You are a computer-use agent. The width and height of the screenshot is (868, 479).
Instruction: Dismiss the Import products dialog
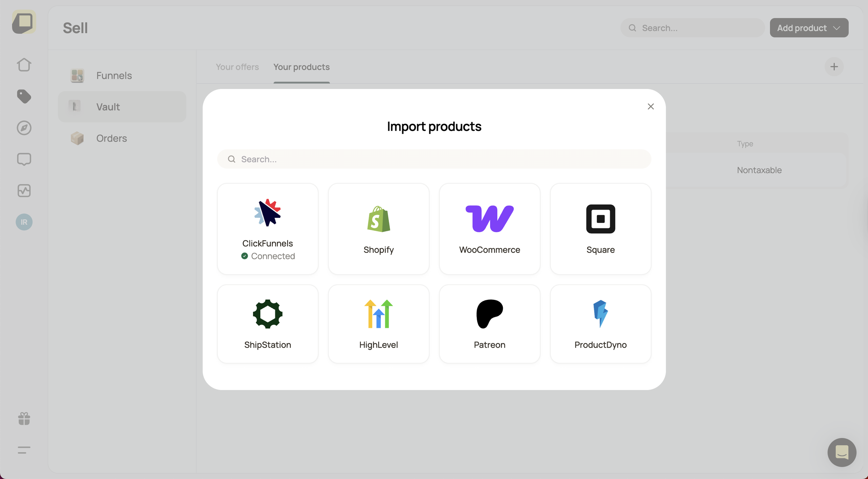pos(651,106)
